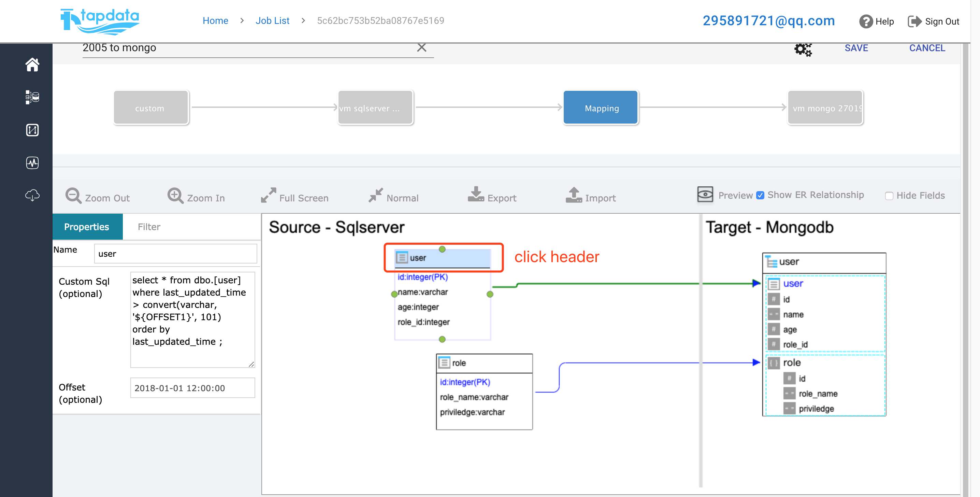Click the Zoom In magnifier
The image size is (980, 497).
(x=175, y=196)
